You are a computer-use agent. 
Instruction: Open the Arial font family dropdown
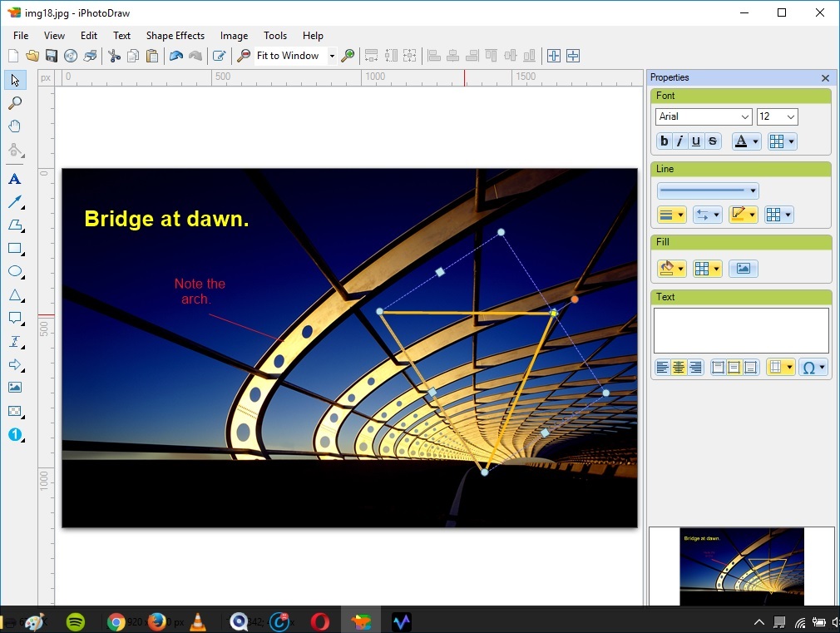(704, 116)
